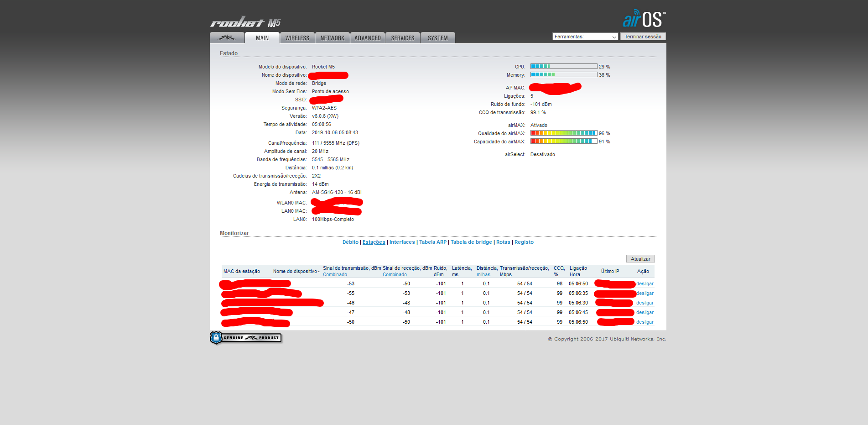Click the CPU usage bar
The height and width of the screenshot is (425, 868).
(x=564, y=67)
